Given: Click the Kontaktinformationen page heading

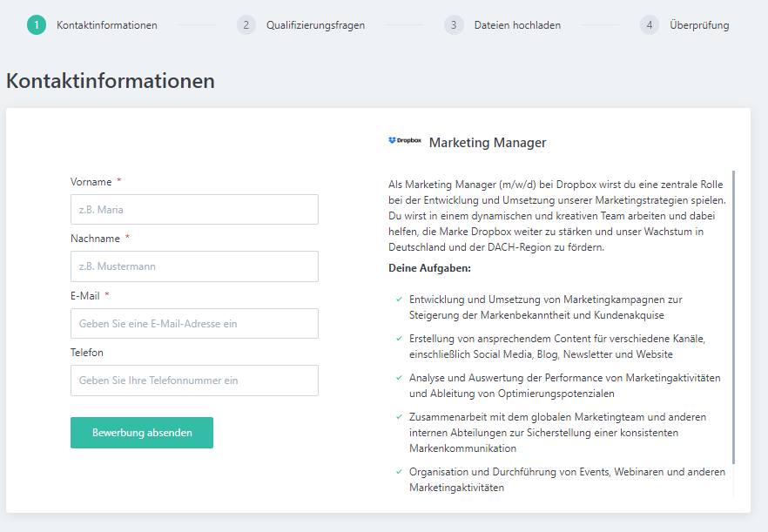Looking at the screenshot, I should [111, 81].
